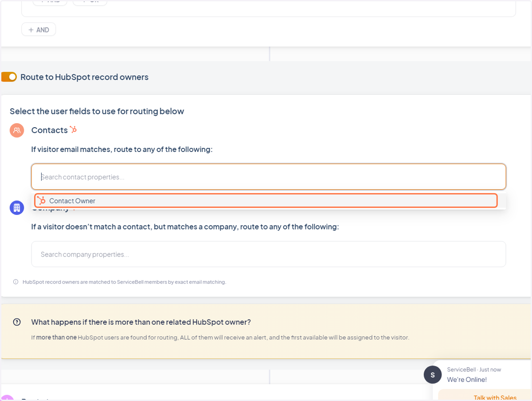
Task: Select Contact Owner from dropdown list
Action: coord(266,201)
